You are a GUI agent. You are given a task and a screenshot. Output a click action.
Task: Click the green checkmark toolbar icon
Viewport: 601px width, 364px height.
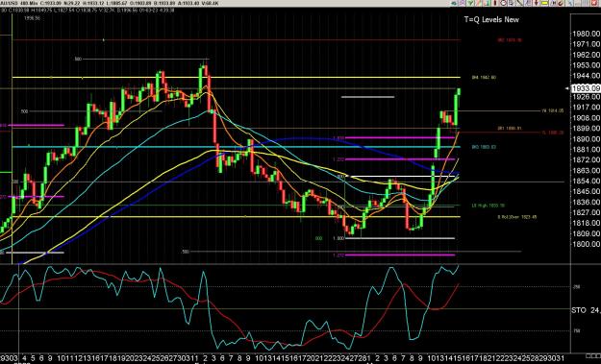point(470,3)
